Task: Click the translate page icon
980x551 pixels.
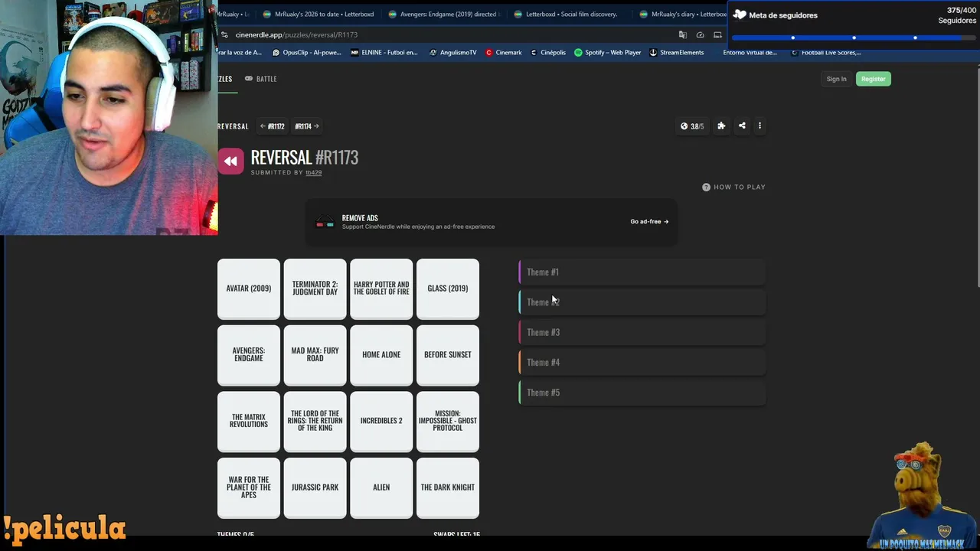Action: point(683,34)
